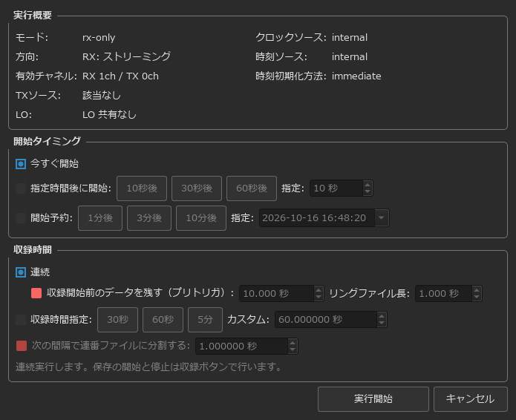516x420 pixels.
Task: Click the 10分後 reservation button
Action: click(201, 218)
